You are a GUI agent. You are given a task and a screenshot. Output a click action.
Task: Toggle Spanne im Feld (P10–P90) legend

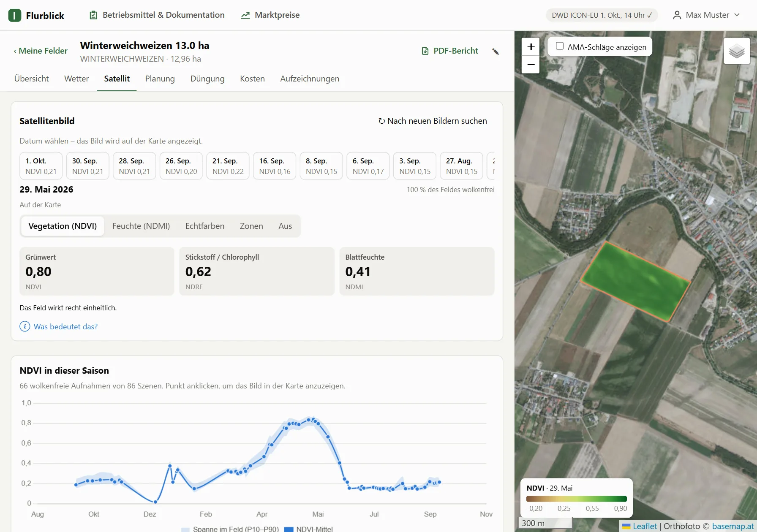tap(230, 529)
